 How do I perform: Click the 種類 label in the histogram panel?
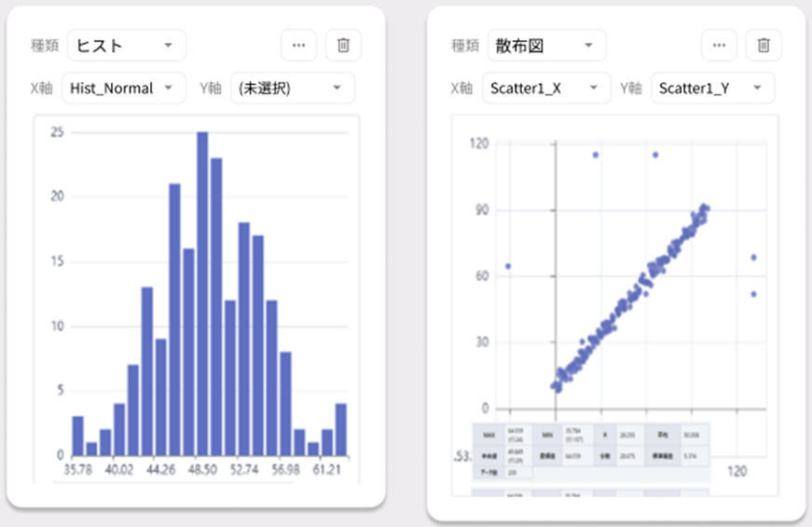[46, 46]
